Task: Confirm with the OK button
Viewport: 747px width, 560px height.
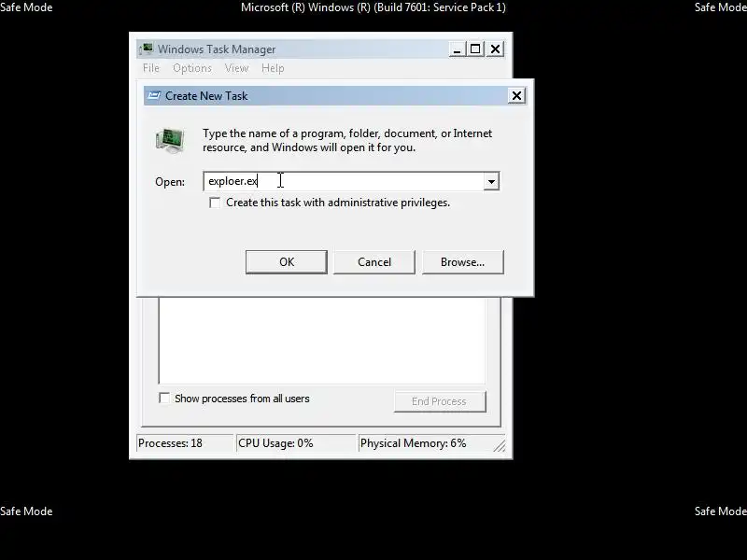Action: (287, 262)
